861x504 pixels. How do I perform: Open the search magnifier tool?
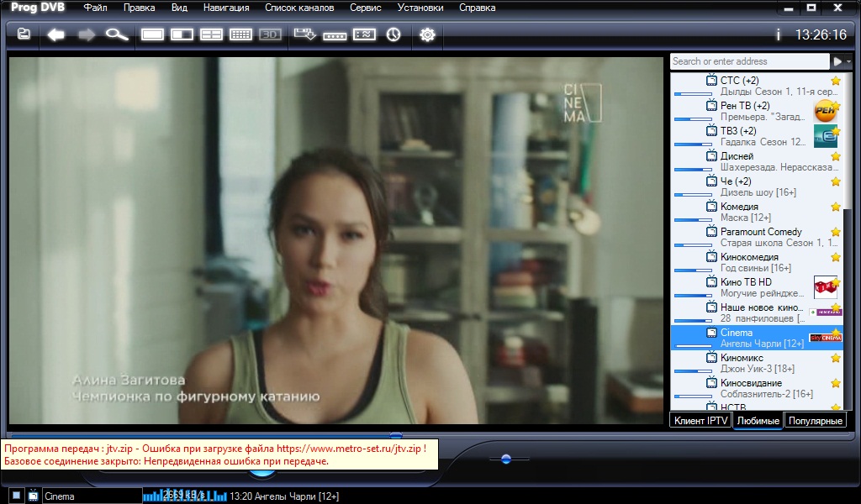pos(116,34)
